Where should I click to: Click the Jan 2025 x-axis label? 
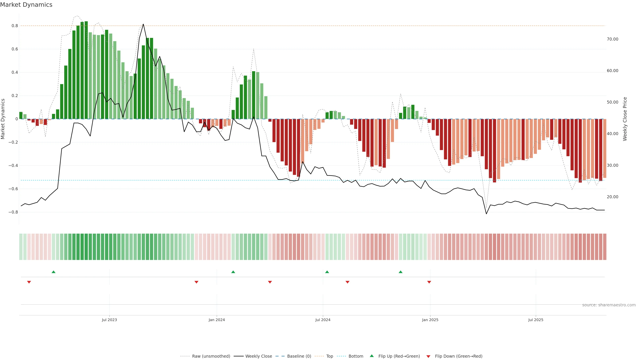pyautogui.click(x=430, y=320)
